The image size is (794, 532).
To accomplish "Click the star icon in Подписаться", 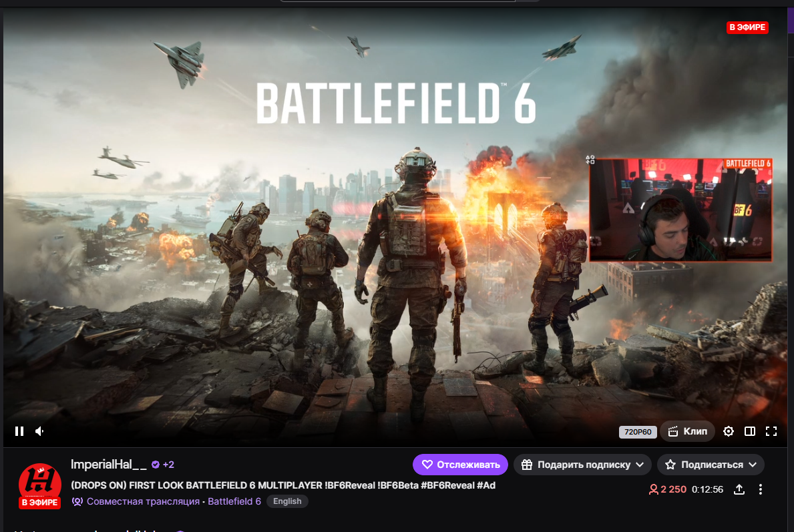I will [670, 465].
